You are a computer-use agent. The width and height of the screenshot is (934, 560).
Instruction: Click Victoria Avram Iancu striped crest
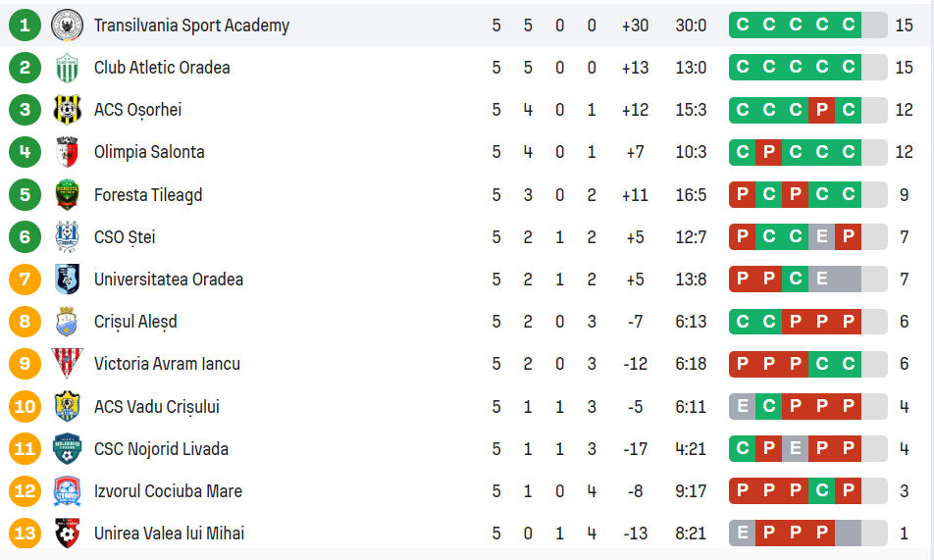[x=67, y=364]
